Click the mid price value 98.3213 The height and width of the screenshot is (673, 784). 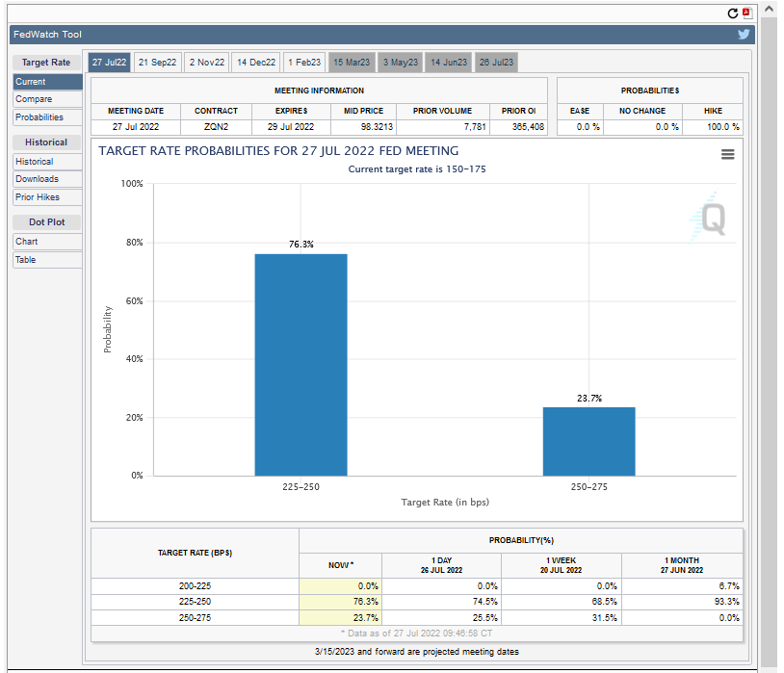tap(377, 127)
